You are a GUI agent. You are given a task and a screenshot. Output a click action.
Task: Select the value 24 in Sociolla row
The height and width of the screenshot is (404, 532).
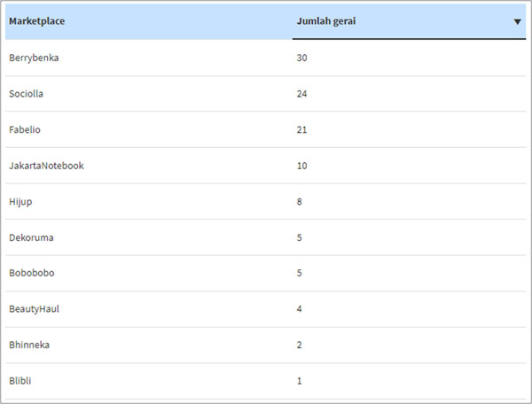pyautogui.click(x=301, y=94)
